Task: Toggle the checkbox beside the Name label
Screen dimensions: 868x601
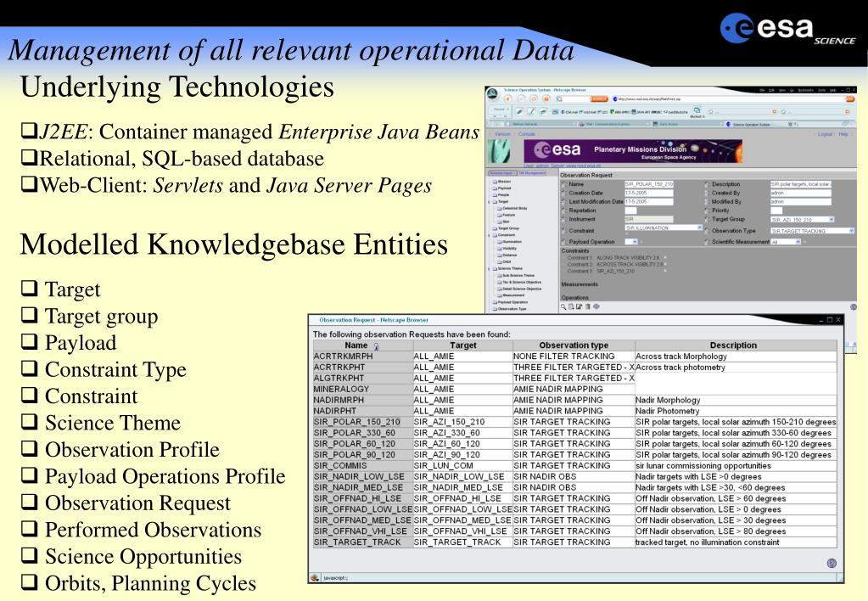Action: pyautogui.click(x=563, y=184)
